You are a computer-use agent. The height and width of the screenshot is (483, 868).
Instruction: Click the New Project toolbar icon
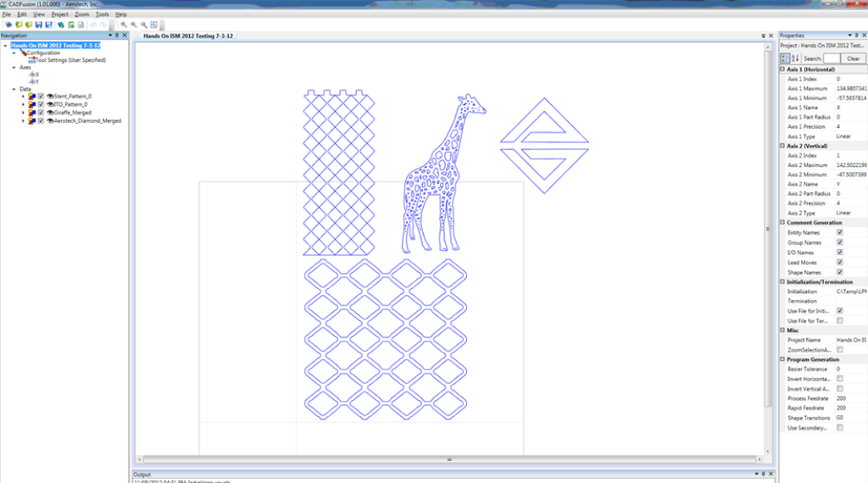tap(8, 25)
